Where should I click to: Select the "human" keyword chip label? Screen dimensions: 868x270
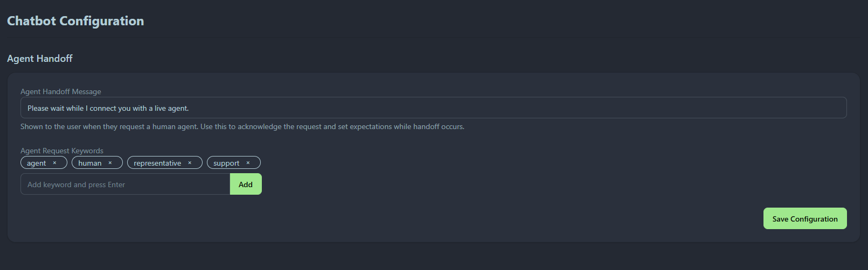coord(90,163)
